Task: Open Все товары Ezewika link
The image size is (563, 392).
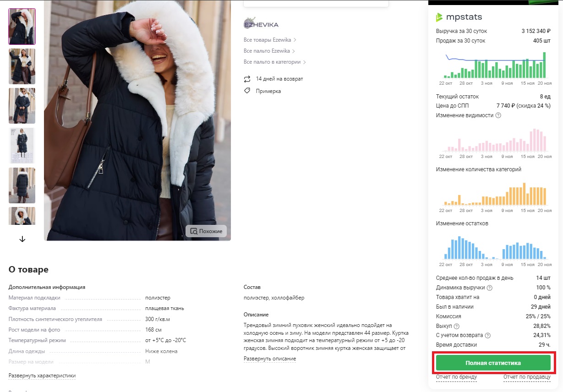Action: (x=270, y=40)
